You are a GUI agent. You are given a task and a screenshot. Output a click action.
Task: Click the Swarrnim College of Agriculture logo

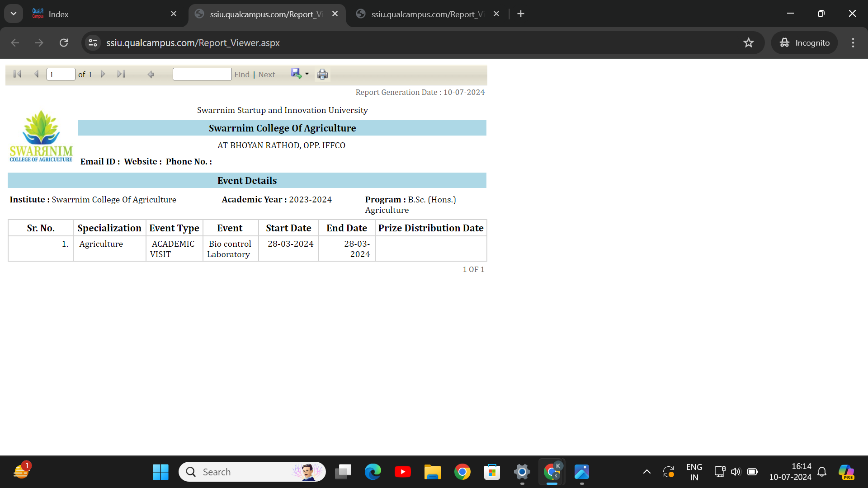coord(41,136)
